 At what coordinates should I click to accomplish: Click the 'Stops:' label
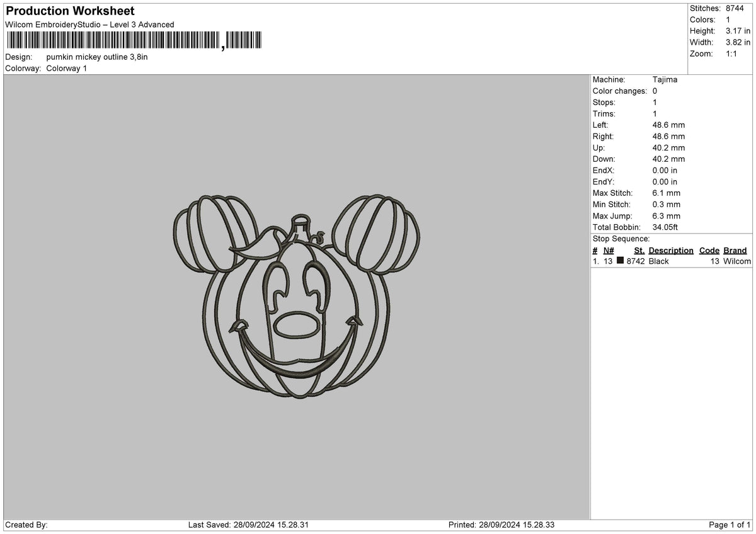pos(604,102)
